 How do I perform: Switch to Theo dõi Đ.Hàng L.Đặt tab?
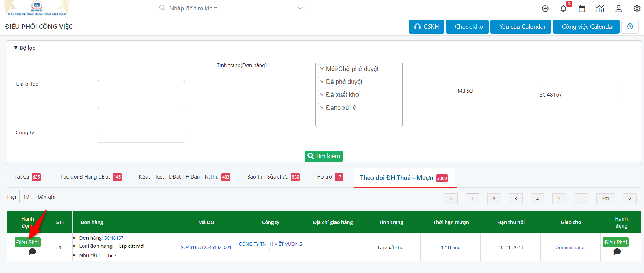tap(90, 177)
